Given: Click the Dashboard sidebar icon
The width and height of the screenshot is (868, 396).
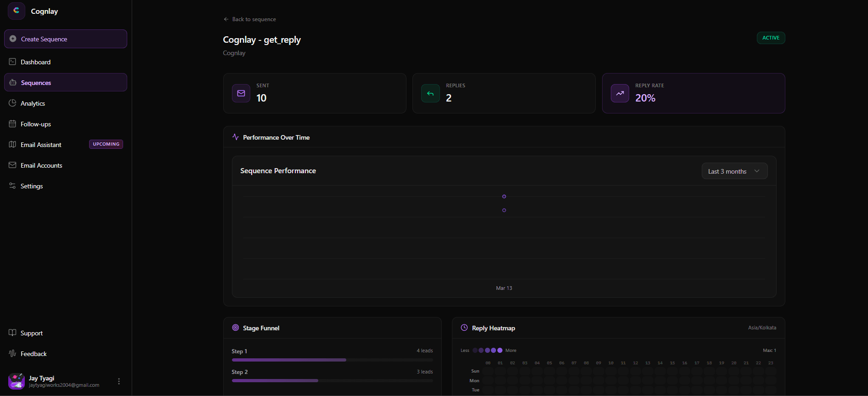Looking at the screenshot, I should click(12, 62).
